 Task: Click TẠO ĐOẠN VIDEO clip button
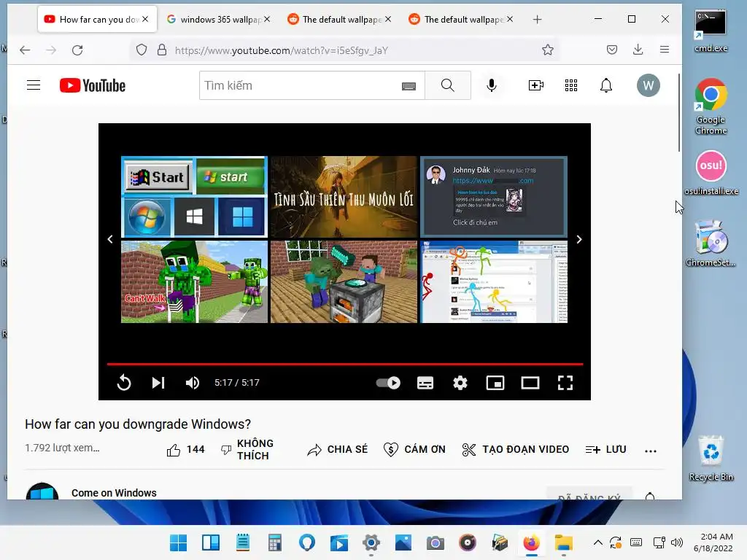[x=516, y=449]
